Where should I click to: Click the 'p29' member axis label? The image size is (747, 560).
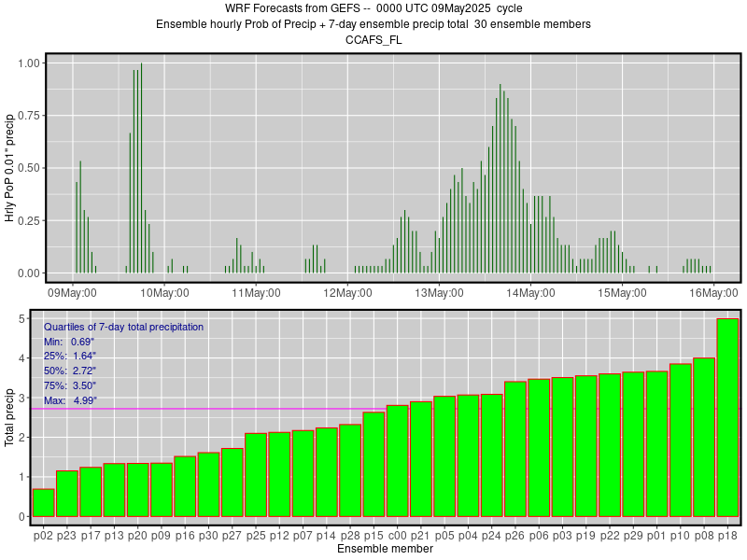tap(633, 536)
